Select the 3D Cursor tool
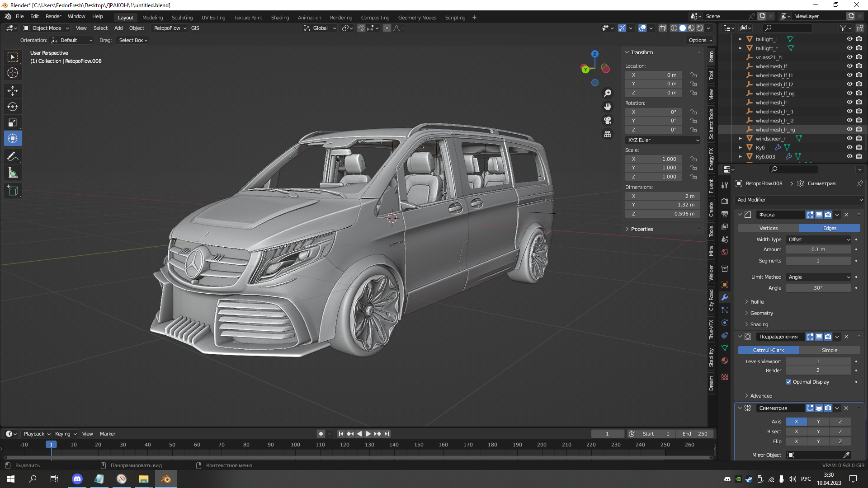868x488 pixels. pyautogui.click(x=13, y=73)
